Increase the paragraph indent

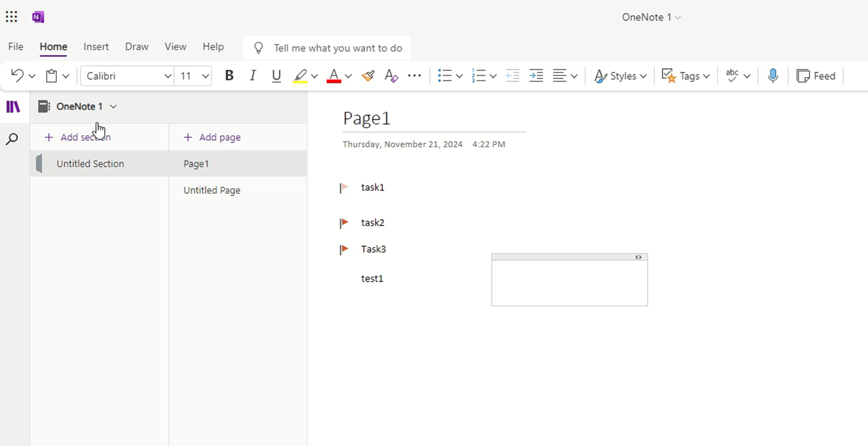coord(536,75)
